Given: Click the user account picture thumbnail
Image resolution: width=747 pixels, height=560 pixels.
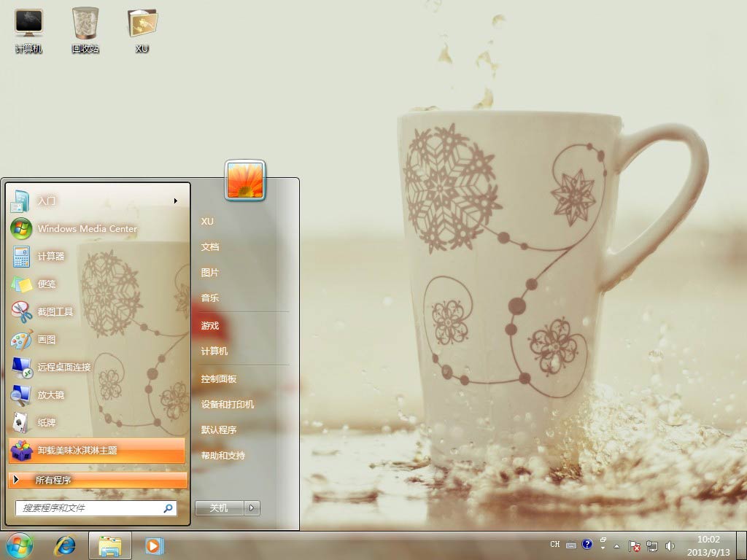Looking at the screenshot, I should point(245,180).
